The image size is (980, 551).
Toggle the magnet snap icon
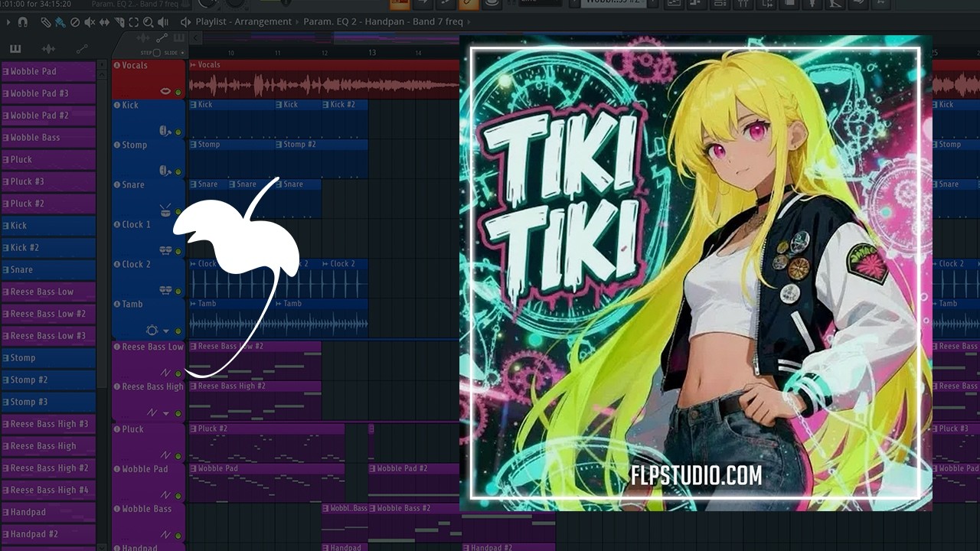click(x=22, y=22)
